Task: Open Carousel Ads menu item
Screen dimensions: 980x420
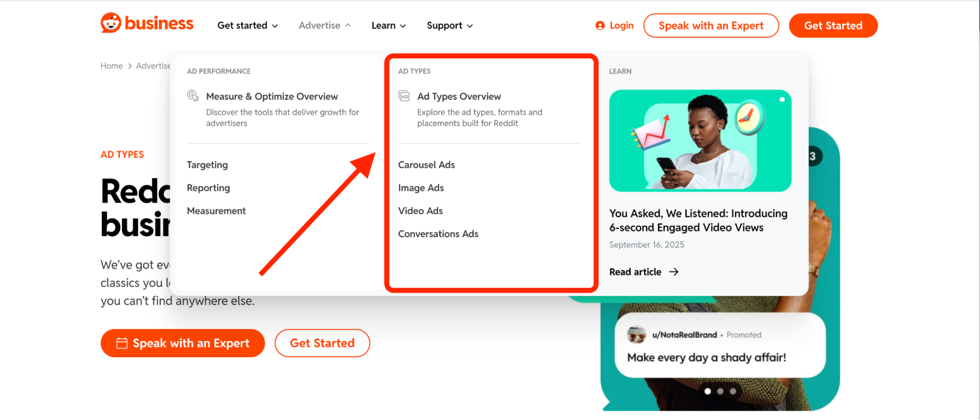Action: (426, 165)
